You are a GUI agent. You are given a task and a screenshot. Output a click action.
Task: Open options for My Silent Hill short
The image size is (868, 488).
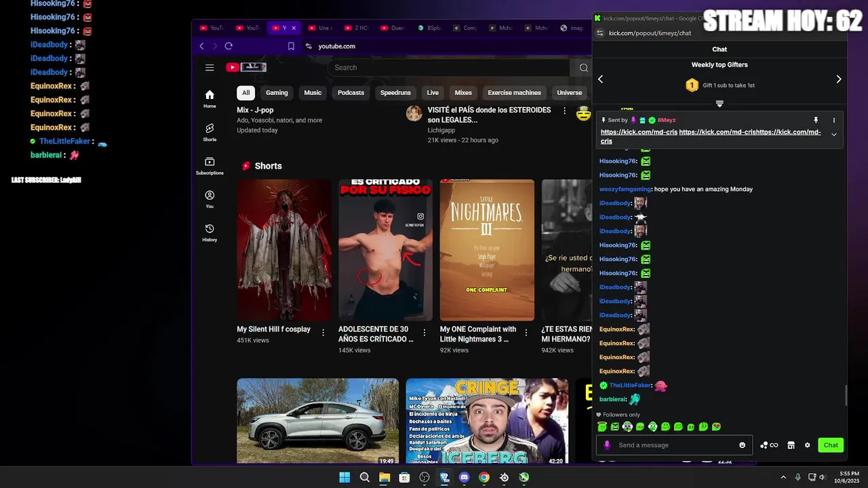(x=323, y=333)
